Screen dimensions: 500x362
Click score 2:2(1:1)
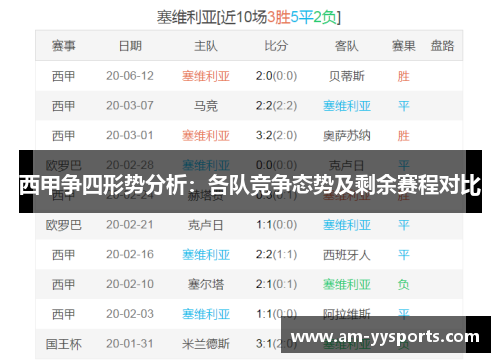click(x=276, y=254)
